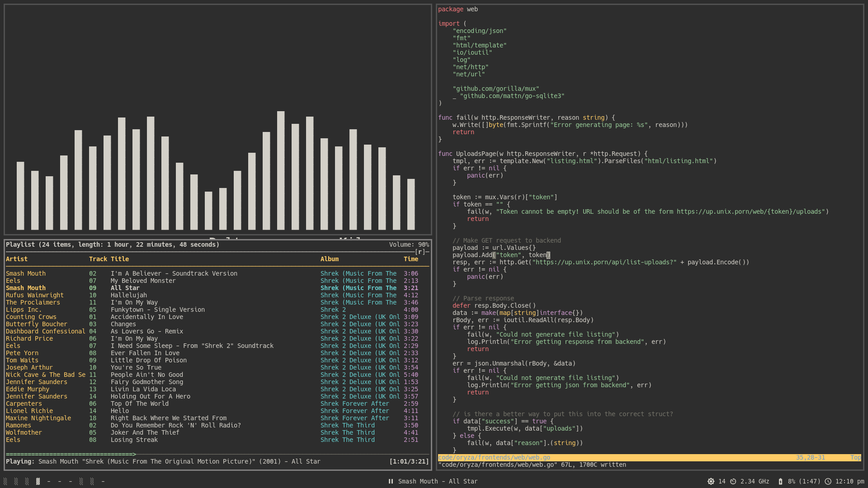Image resolution: width=868 pixels, height=488 pixels.
Task: Click the pause icon in status bar
Action: [391, 481]
